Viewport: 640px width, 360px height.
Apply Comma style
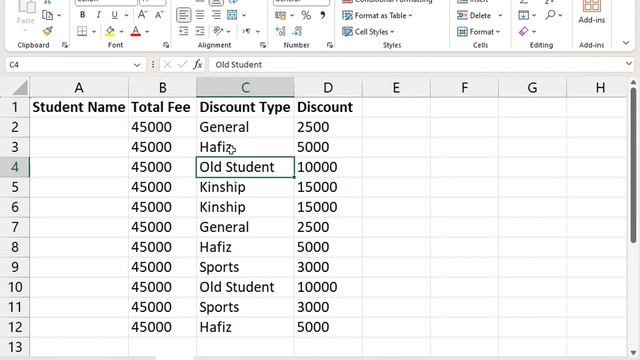pyautogui.click(x=323, y=16)
